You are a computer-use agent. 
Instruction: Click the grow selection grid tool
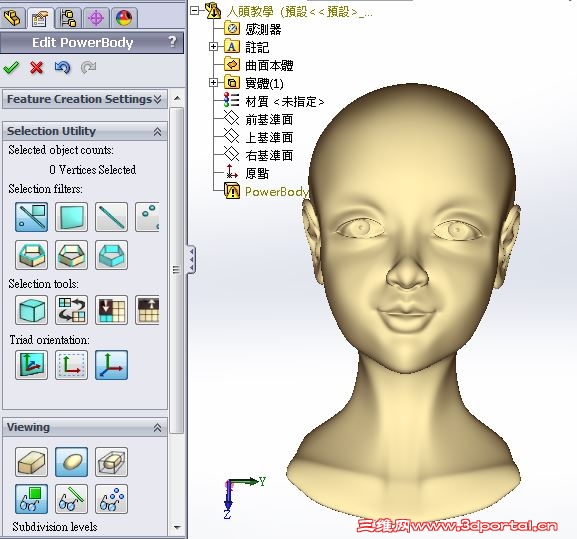147,310
